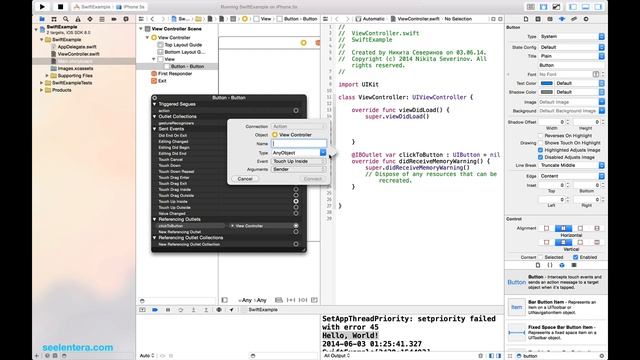Open the Arguments Sender popup

click(x=299, y=169)
